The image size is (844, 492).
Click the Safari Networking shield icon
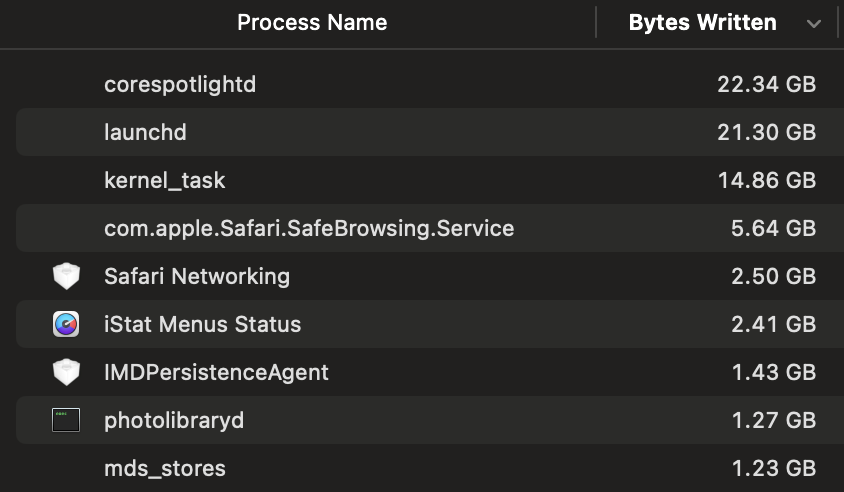click(x=66, y=276)
